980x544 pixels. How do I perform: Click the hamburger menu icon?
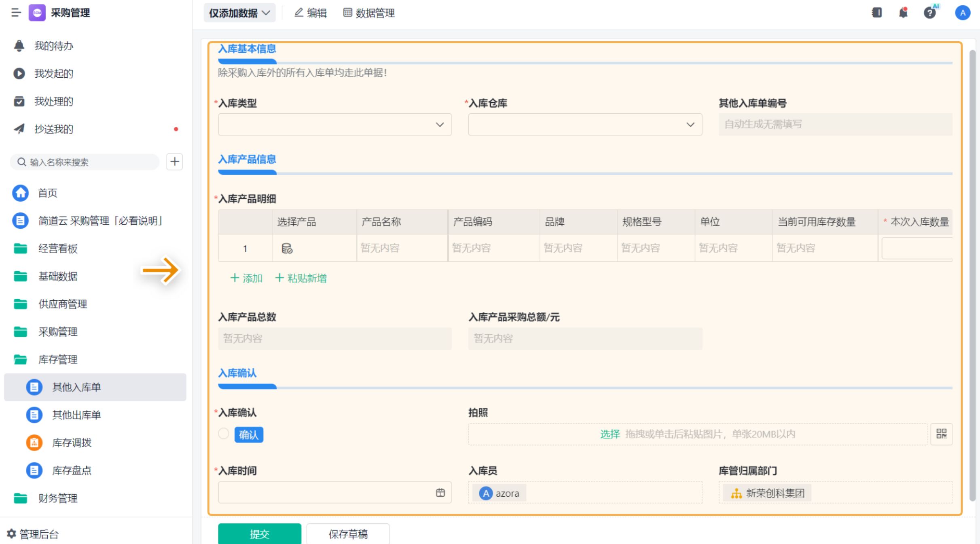(16, 13)
